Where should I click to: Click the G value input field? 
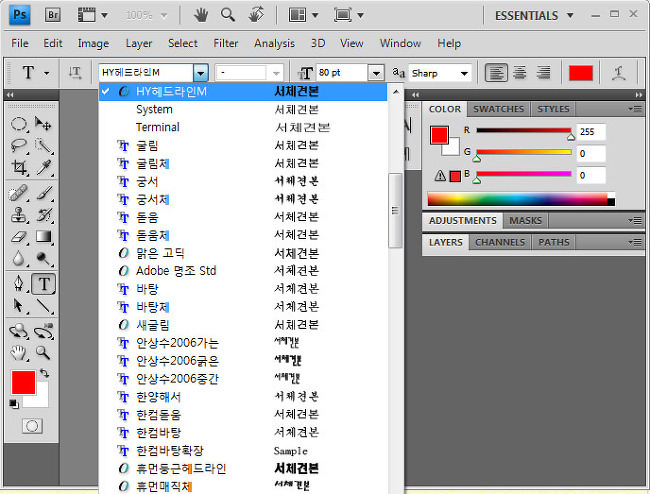tap(591, 153)
